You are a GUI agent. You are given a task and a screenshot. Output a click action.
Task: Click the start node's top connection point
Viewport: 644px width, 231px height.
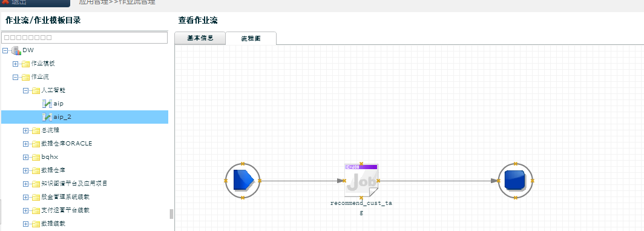tap(243, 164)
